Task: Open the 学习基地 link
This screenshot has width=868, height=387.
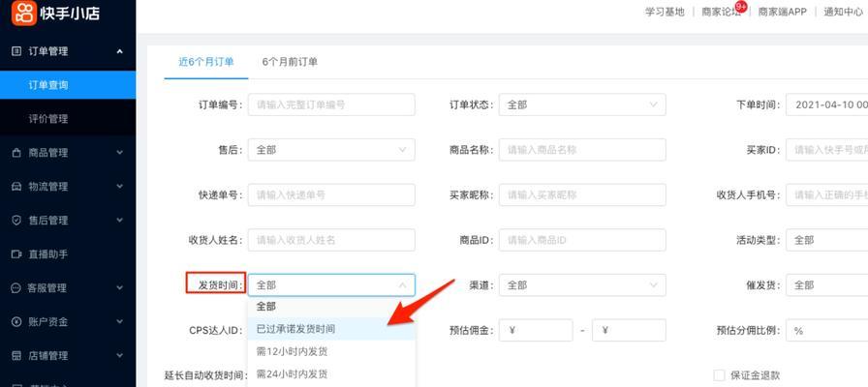Action: [665, 12]
